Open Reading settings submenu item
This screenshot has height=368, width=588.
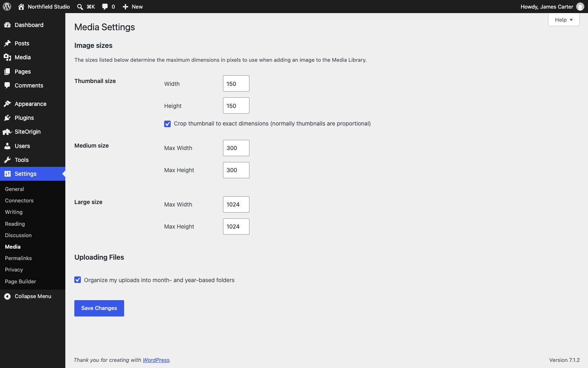point(15,224)
